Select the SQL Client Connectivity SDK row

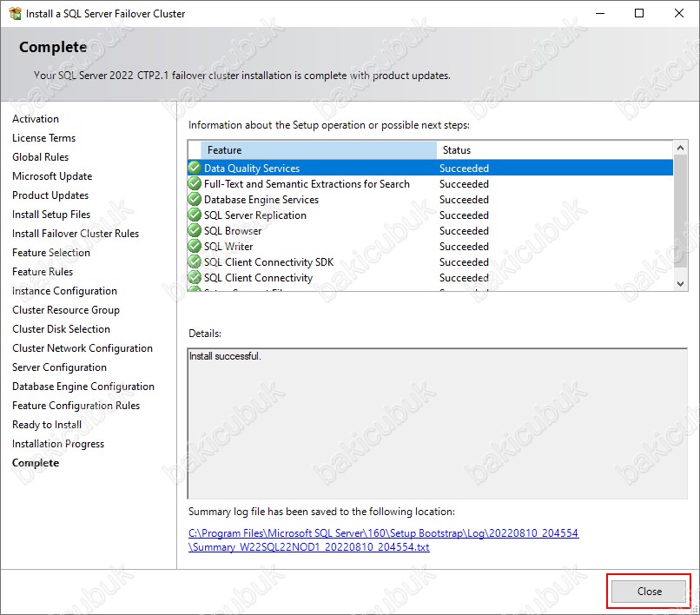(431, 261)
